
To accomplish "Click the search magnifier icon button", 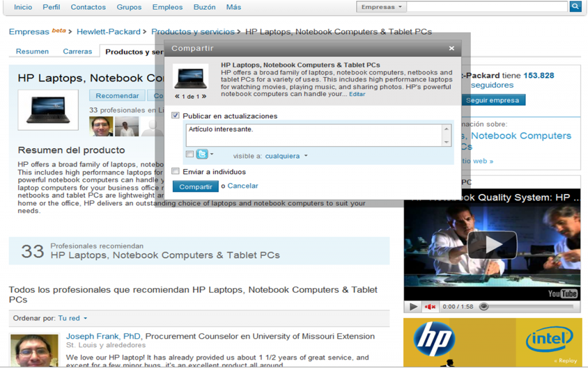I will (x=575, y=6).
